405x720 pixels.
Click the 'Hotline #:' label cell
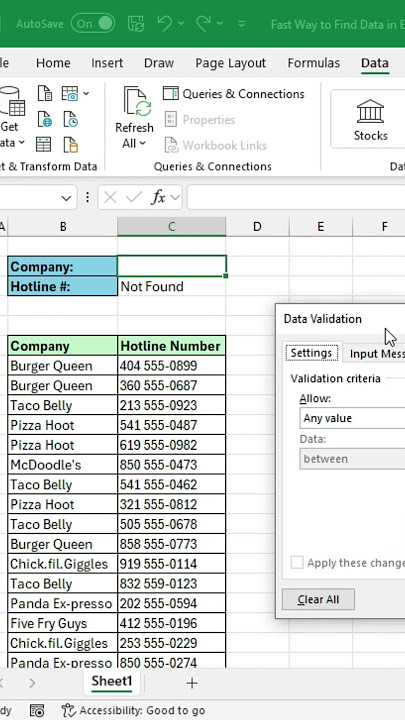(x=62, y=287)
